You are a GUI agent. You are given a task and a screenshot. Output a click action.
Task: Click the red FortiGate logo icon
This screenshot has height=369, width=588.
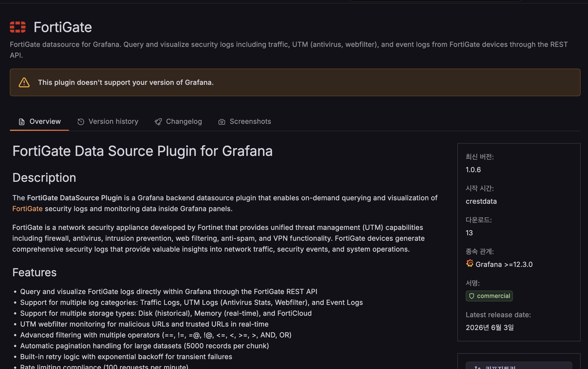(18, 27)
